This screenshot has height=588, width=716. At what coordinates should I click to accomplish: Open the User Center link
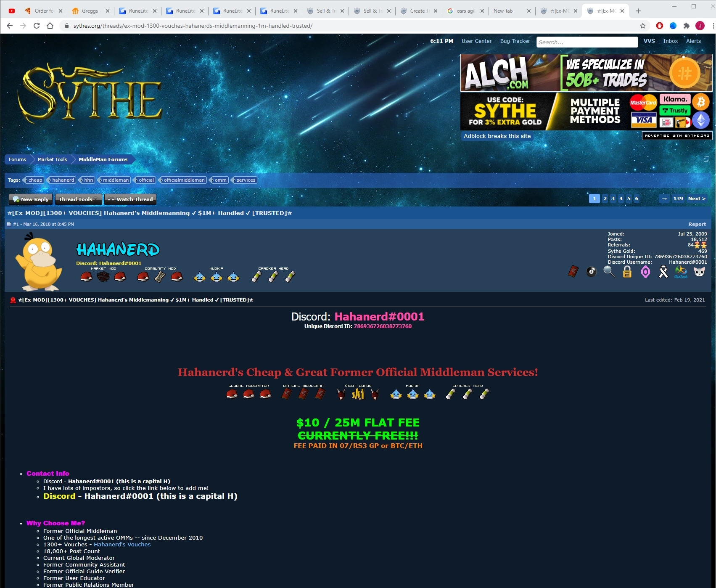[x=476, y=41]
